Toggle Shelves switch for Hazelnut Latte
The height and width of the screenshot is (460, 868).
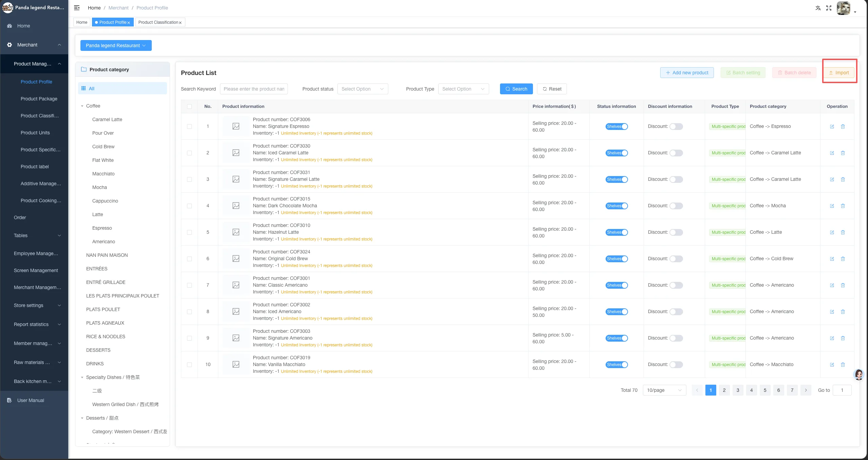click(x=617, y=232)
